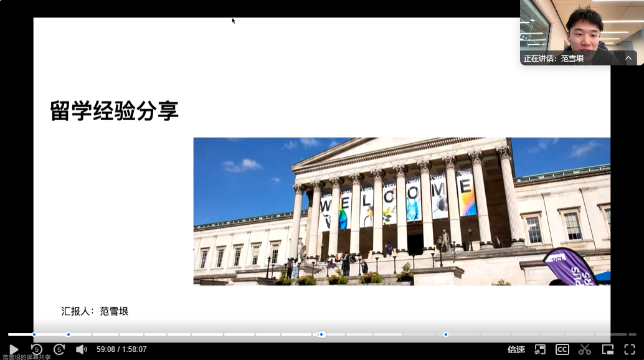Rewind the video 5 seconds
Viewport: 644px width, 360px height.
click(36, 349)
